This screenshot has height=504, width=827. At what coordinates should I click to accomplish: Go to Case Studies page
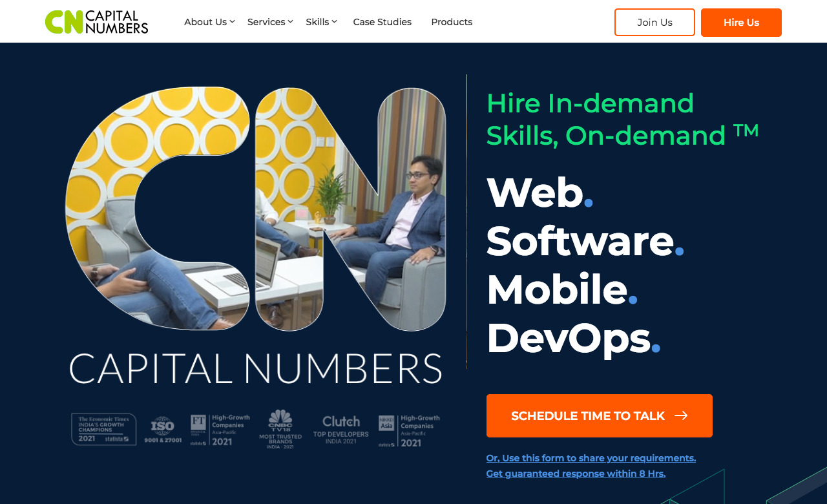[382, 22]
